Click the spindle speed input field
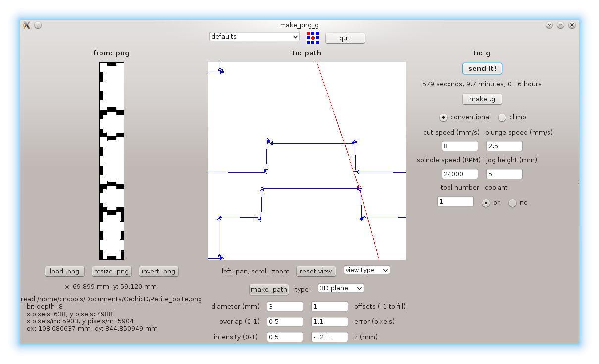This screenshot has width=599, height=364. click(x=459, y=174)
